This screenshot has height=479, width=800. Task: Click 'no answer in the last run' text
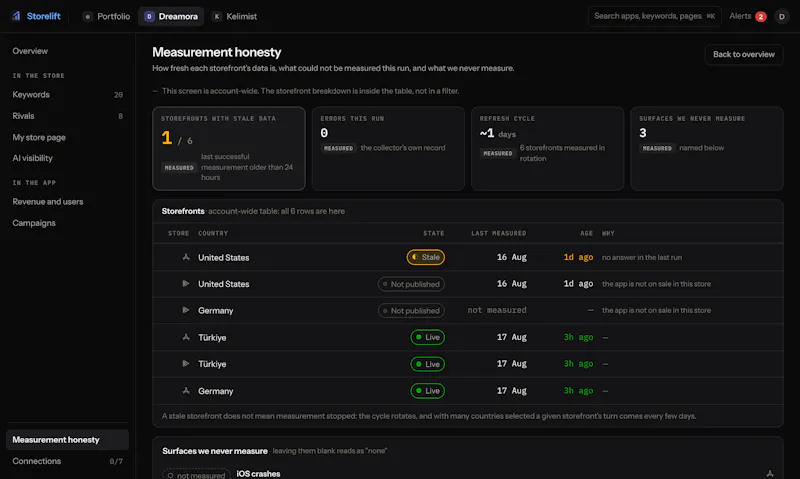642,258
